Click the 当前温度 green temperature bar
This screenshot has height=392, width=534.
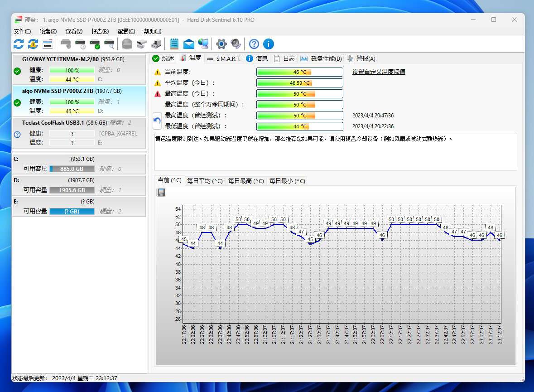299,72
